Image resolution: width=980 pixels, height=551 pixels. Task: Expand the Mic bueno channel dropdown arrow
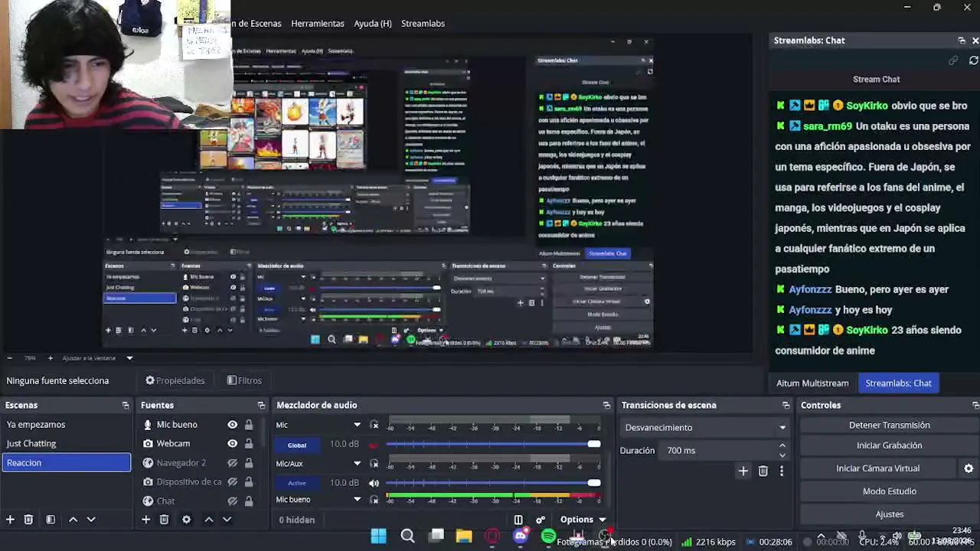point(357,500)
